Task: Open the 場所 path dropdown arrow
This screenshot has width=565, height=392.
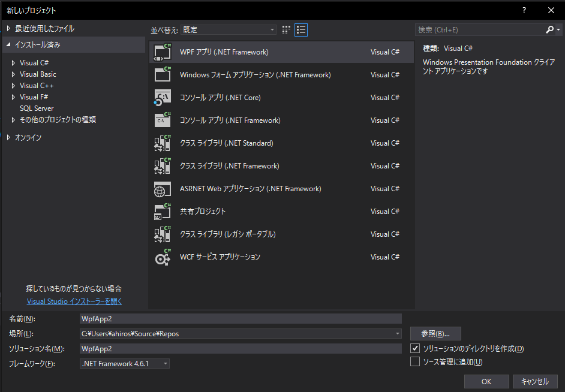Action: (397, 333)
